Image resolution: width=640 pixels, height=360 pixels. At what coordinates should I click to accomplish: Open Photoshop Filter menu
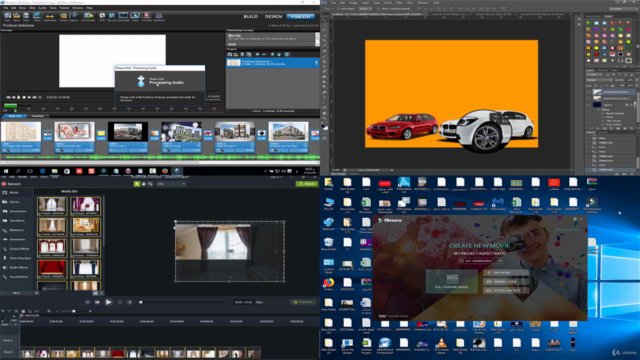click(x=399, y=3)
